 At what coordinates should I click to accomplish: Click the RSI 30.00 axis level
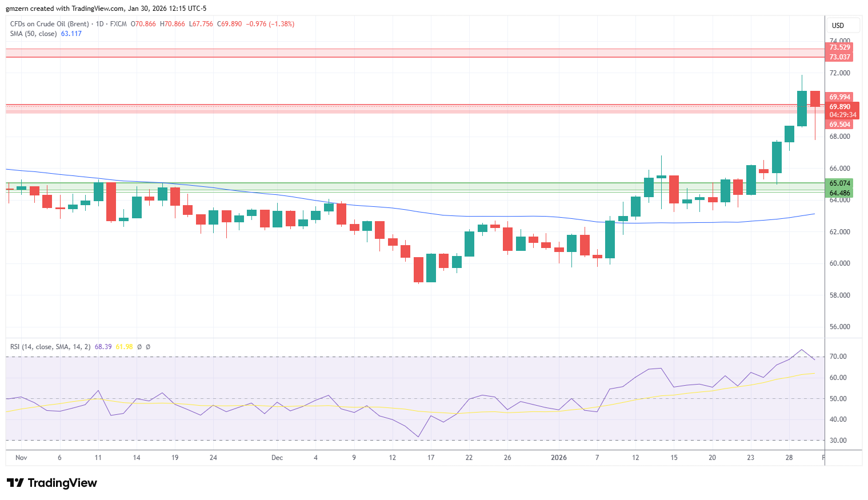point(838,441)
